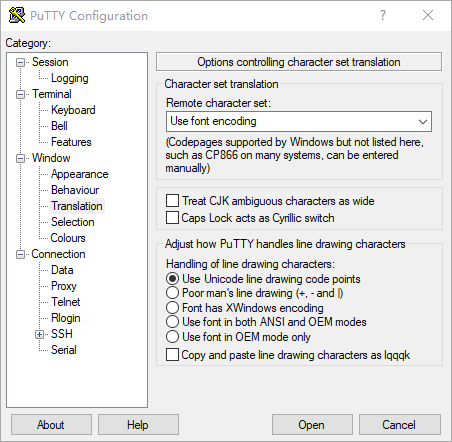Open the Data settings panel
The image size is (452, 442).
(62, 270)
